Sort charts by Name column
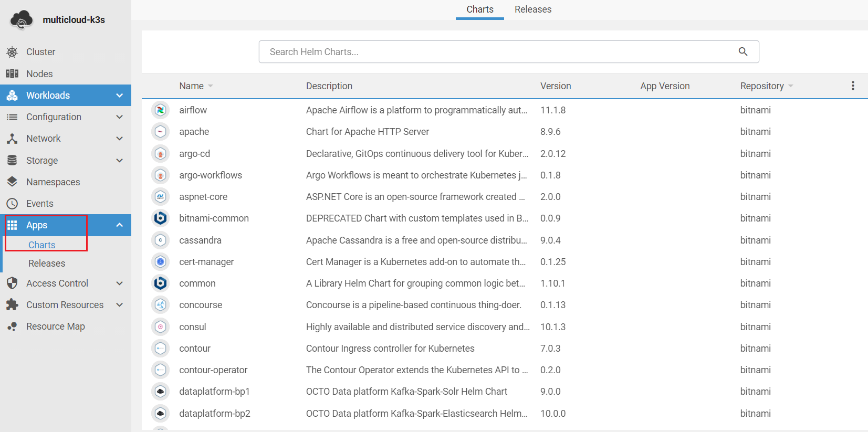 (196, 86)
